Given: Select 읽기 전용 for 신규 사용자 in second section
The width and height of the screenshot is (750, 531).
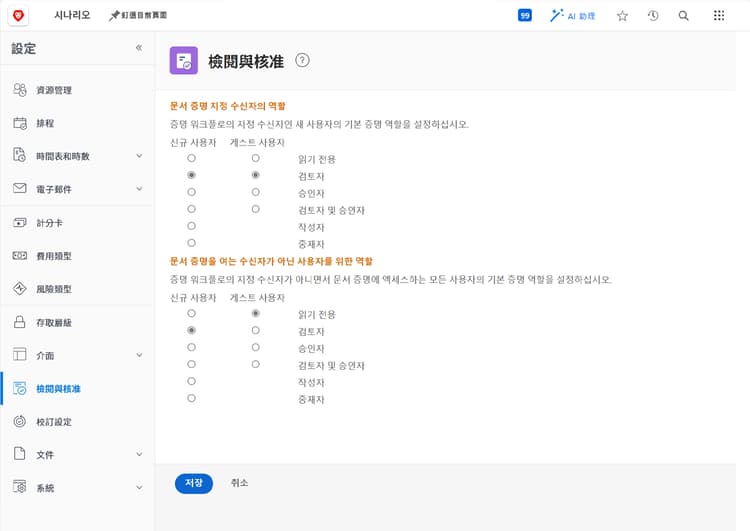Looking at the screenshot, I should (191, 313).
